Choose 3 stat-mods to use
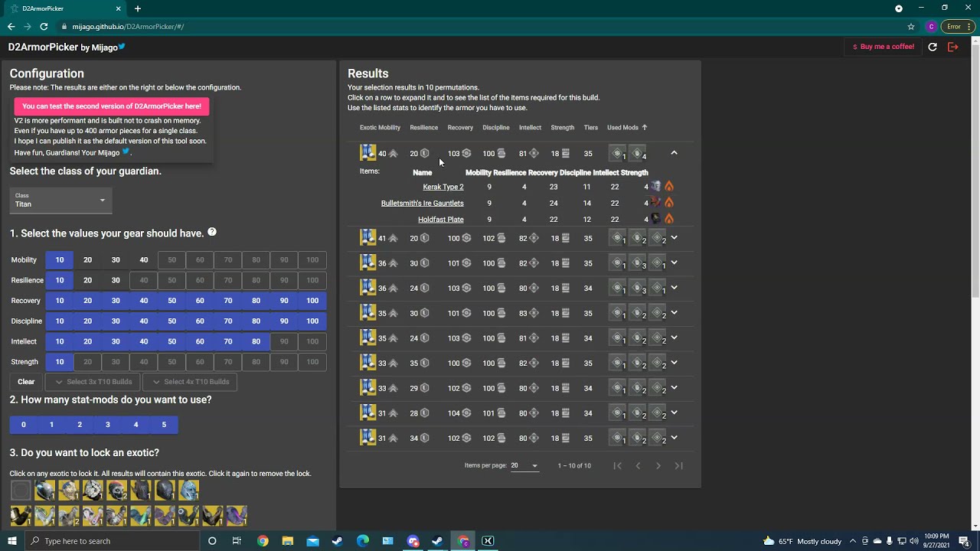The height and width of the screenshot is (551, 980). coord(107,425)
